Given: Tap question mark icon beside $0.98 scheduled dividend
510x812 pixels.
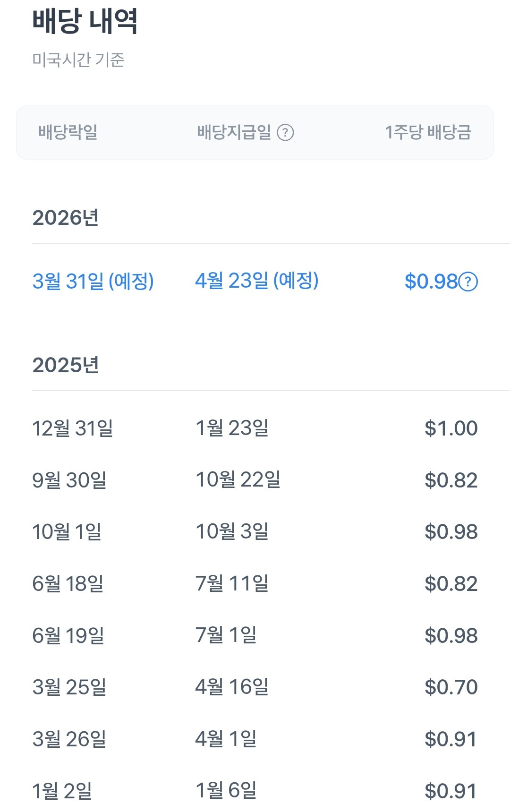Looking at the screenshot, I should pyautogui.click(x=468, y=282).
